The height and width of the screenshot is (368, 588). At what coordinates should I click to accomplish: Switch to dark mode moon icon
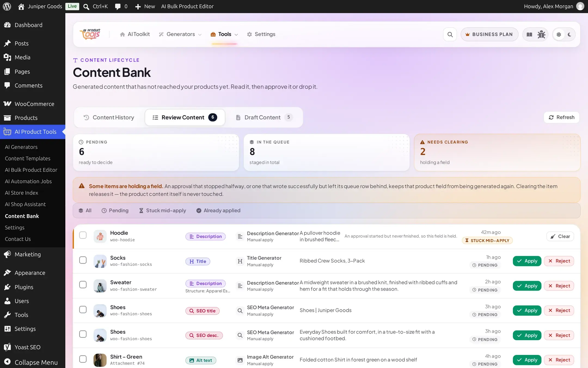point(569,34)
